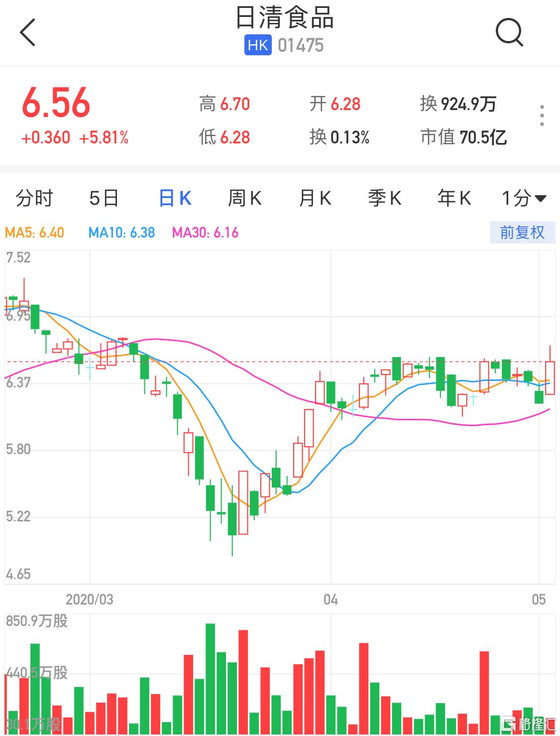The height and width of the screenshot is (736, 560).
Task: Toggle the 前复权 adjustment mode
Action: (x=522, y=233)
